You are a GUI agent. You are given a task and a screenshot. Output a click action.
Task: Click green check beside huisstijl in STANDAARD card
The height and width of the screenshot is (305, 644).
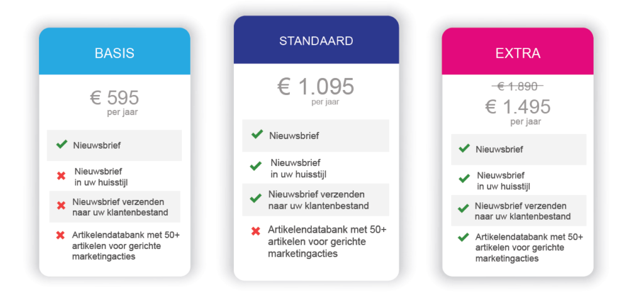coord(255,166)
